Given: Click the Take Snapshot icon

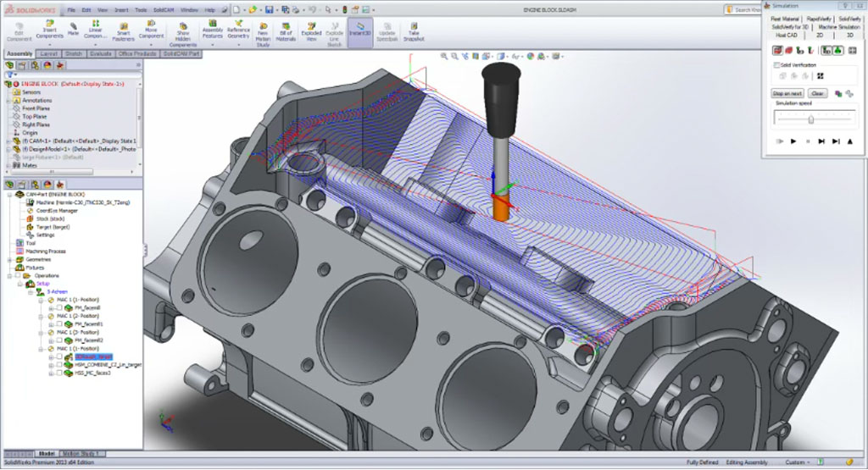Looking at the screenshot, I should [415, 27].
